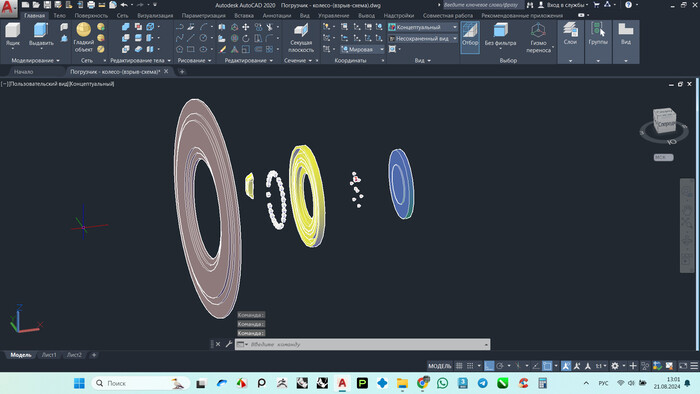Switch to the Лист1 layout tab
This screenshot has width=700, height=394.
[x=49, y=355]
